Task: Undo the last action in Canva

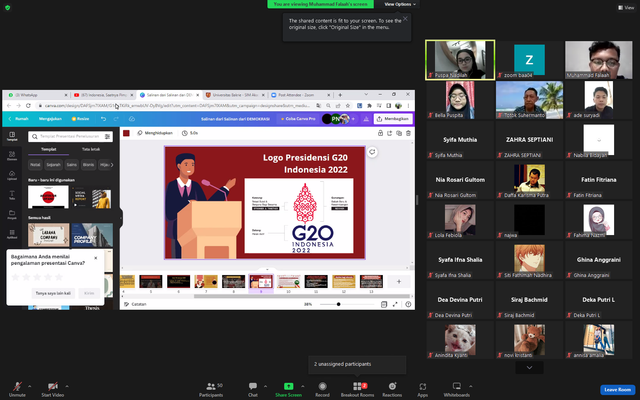Action: (x=103, y=119)
